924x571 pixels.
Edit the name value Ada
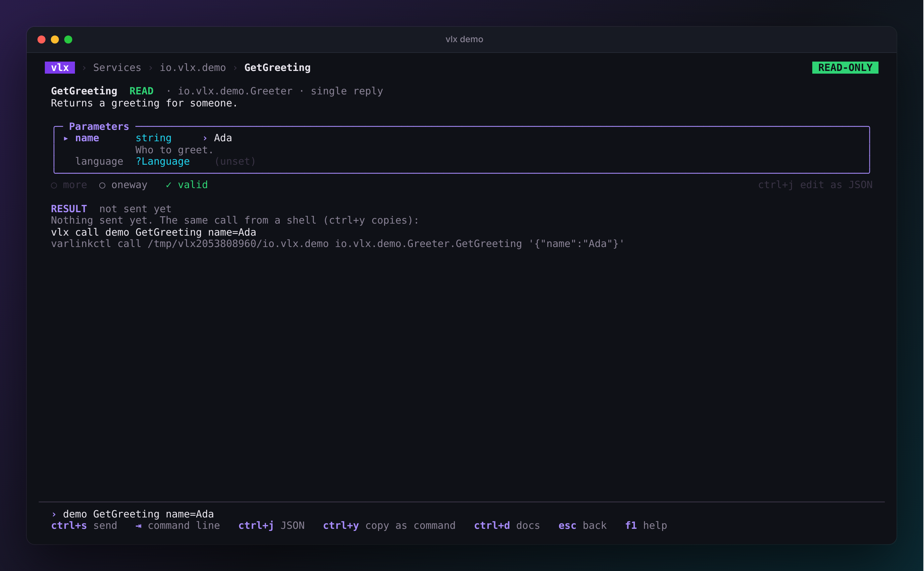click(x=223, y=138)
